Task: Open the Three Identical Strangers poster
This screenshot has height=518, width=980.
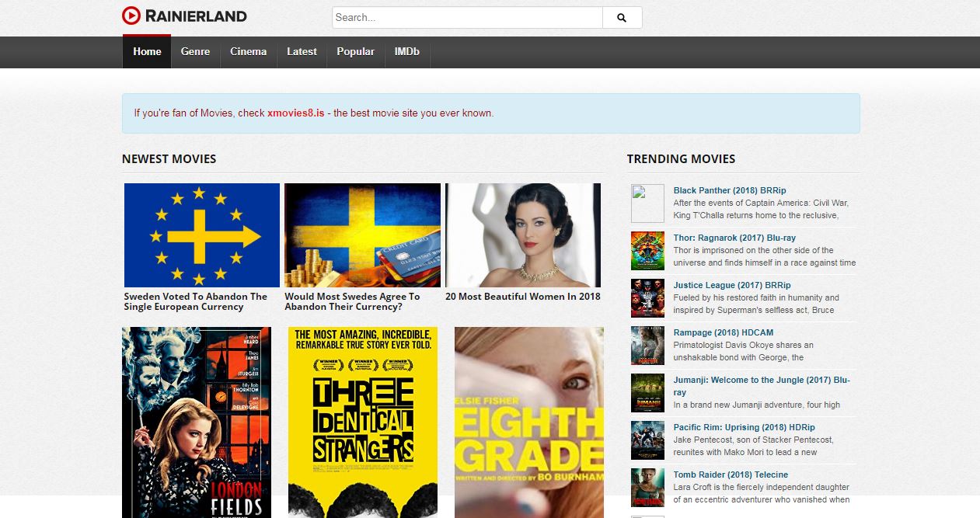Action: point(363,422)
